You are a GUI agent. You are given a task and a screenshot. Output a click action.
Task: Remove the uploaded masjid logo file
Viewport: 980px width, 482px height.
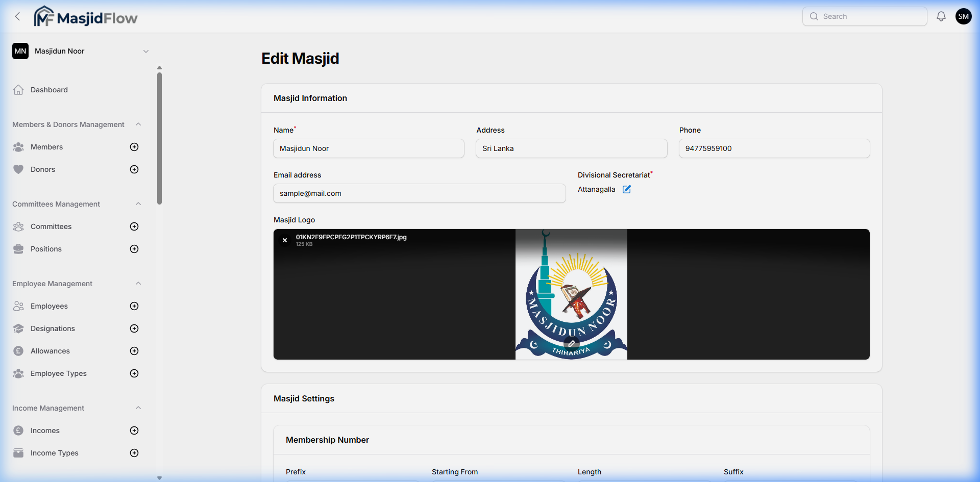coord(284,240)
